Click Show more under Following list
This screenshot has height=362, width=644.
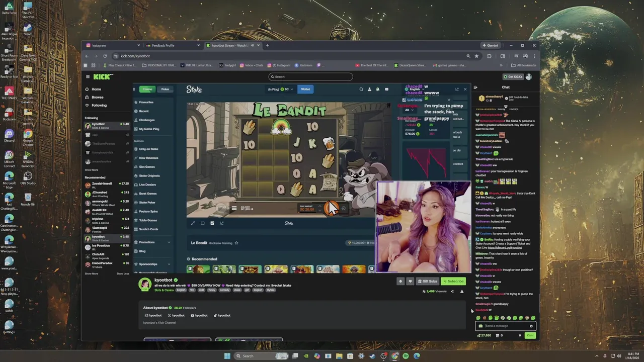click(91, 170)
